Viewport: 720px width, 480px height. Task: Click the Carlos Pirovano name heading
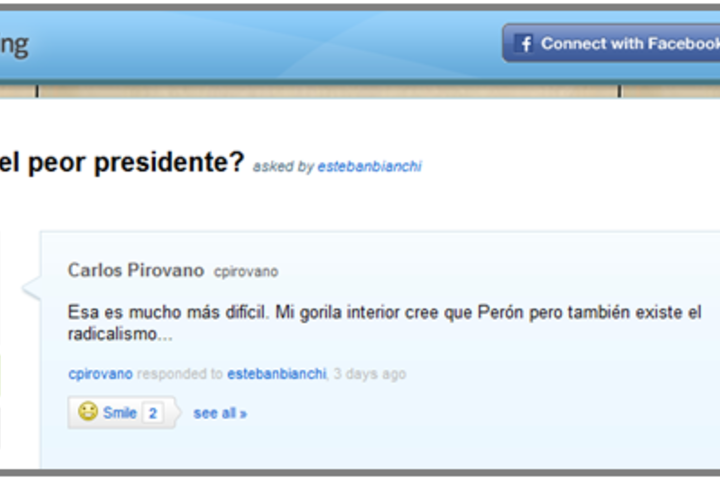pyautogui.click(x=136, y=270)
